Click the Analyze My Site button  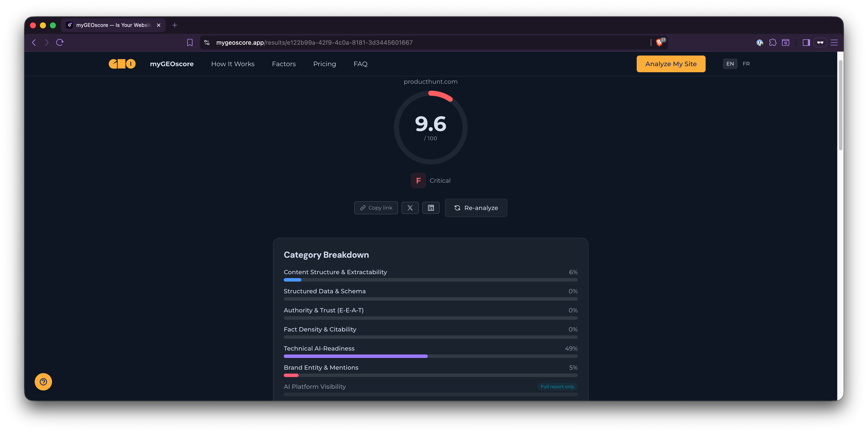point(671,64)
